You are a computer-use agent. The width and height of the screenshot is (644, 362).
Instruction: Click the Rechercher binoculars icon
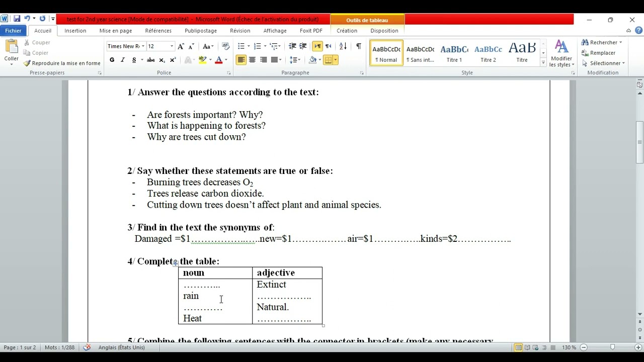click(x=585, y=42)
